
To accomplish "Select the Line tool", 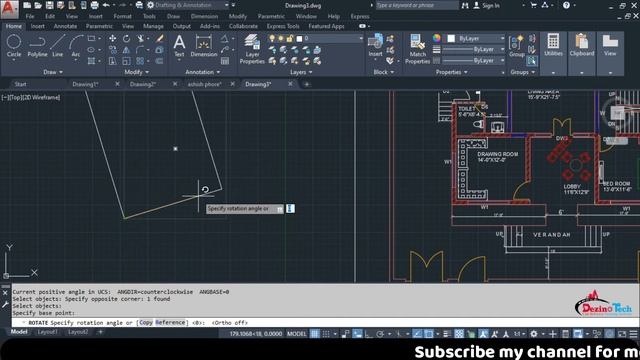I will (x=58, y=45).
